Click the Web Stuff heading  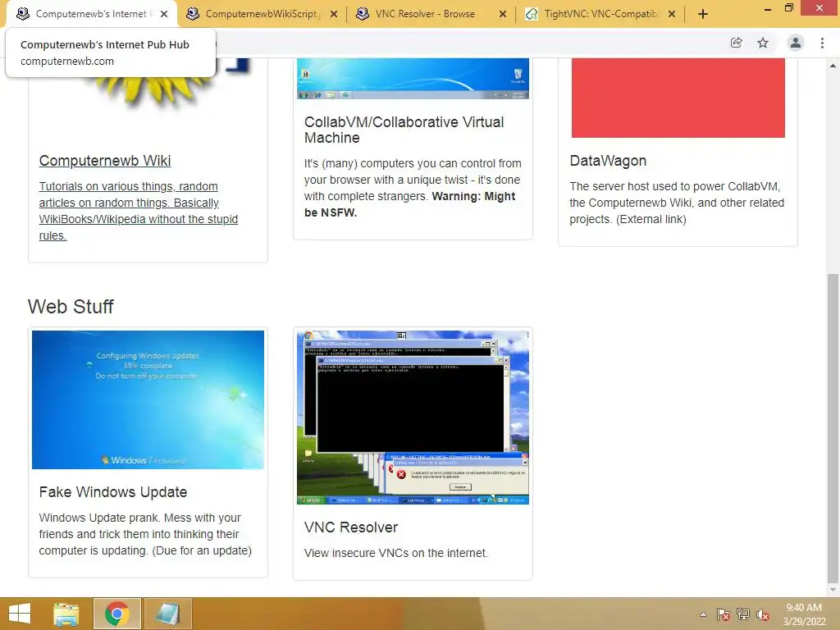(x=71, y=307)
